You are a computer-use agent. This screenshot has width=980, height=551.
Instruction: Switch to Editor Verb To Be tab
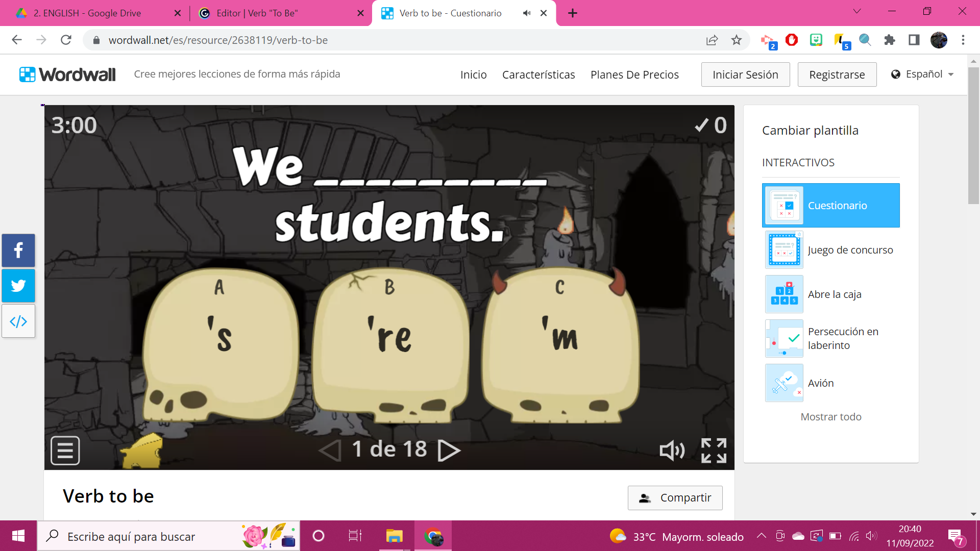[x=257, y=13]
